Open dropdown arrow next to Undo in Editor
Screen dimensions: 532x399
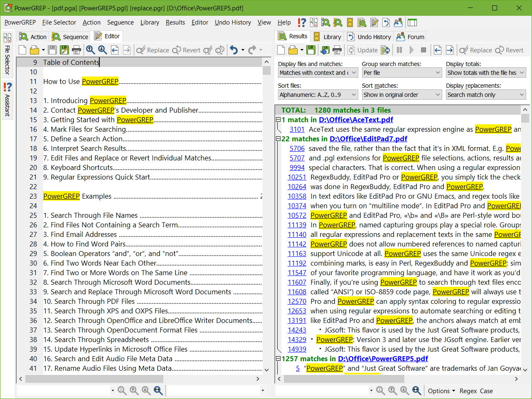click(x=243, y=50)
